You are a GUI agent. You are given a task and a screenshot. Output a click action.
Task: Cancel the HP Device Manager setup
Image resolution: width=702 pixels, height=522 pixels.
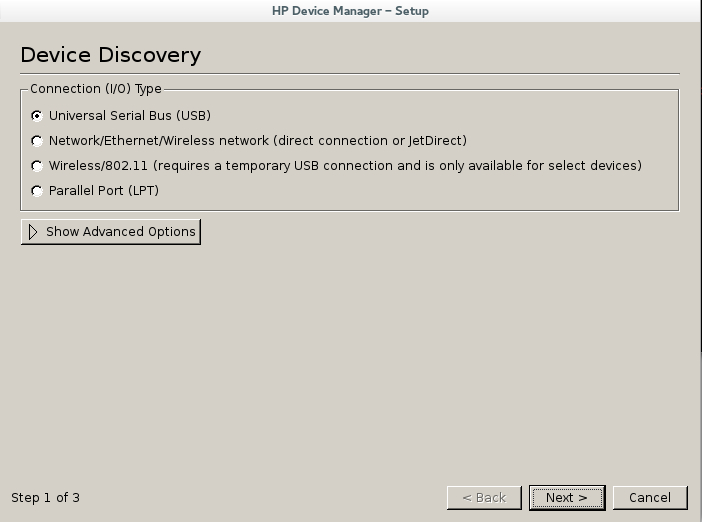pyautogui.click(x=650, y=498)
